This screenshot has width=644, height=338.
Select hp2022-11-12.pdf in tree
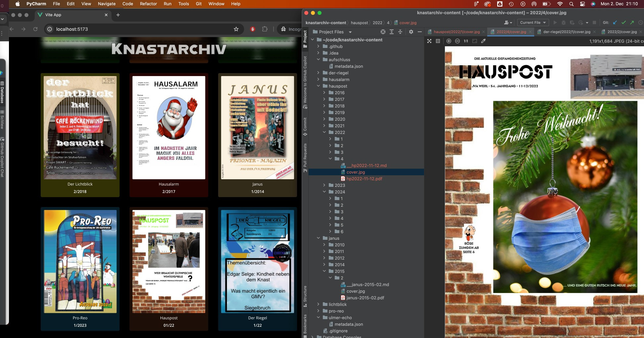point(364,179)
